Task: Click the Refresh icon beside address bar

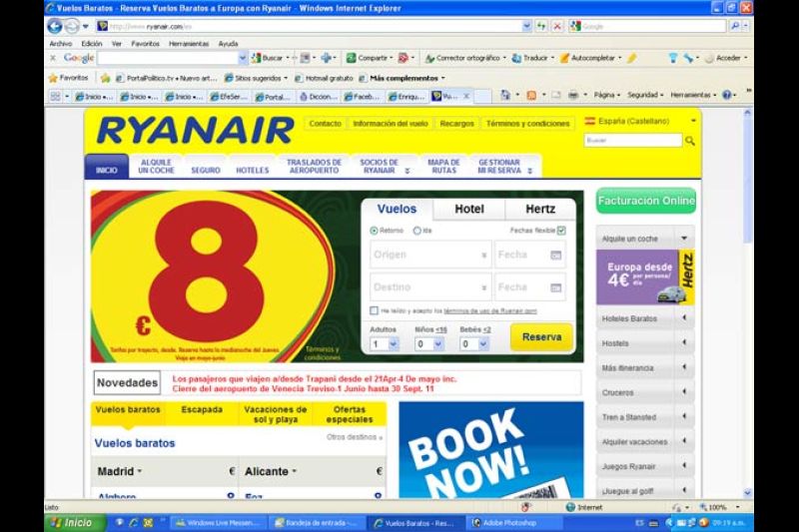Action: tap(541, 26)
